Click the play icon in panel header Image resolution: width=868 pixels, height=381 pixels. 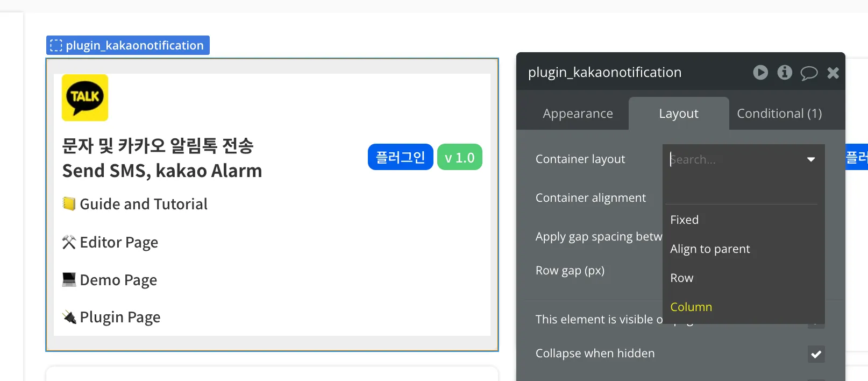pyautogui.click(x=760, y=72)
